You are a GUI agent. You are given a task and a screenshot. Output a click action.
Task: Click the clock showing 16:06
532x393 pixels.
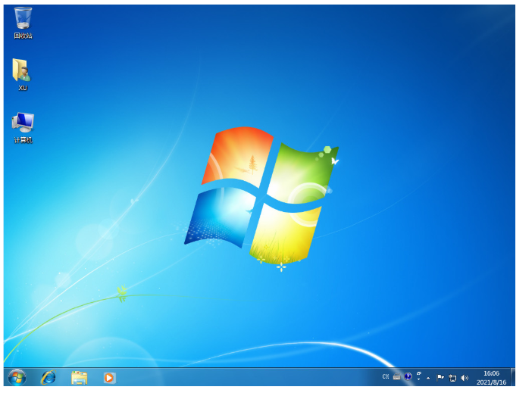[491, 377]
